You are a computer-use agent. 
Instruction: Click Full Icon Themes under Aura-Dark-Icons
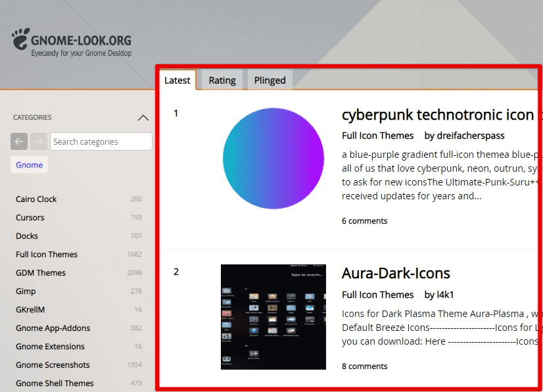377,295
